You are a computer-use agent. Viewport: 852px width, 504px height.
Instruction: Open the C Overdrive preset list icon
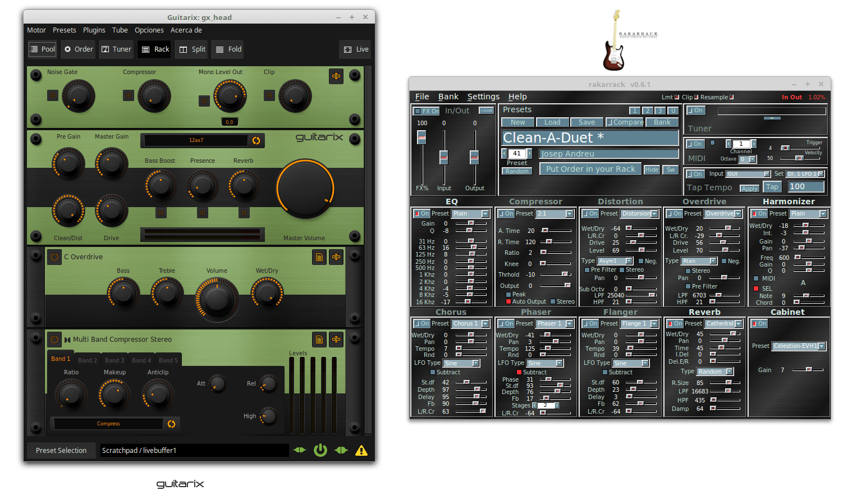pyautogui.click(x=319, y=257)
